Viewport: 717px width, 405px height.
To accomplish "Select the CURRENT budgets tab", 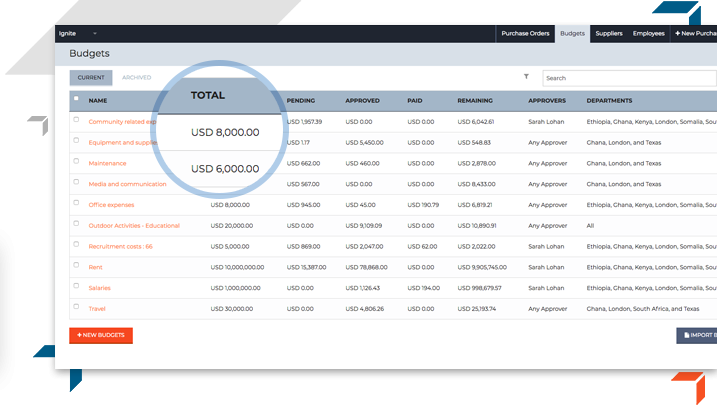I will pyautogui.click(x=91, y=78).
